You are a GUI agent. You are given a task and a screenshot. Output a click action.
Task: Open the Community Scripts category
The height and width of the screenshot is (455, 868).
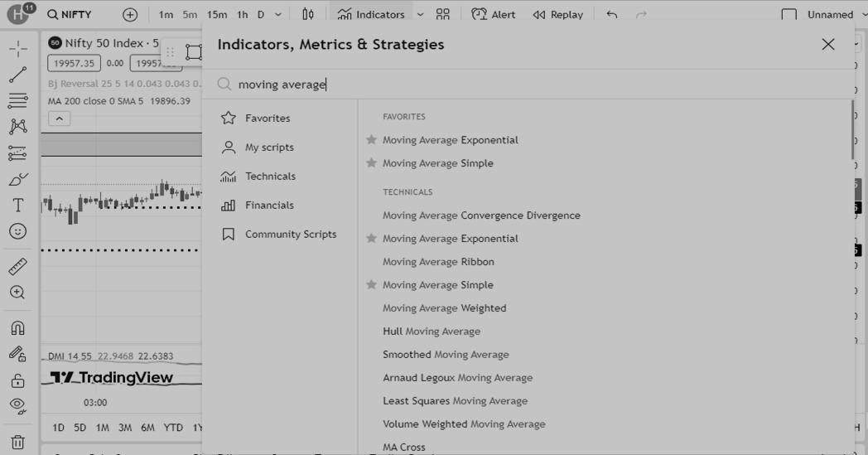pyautogui.click(x=280, y=234)
